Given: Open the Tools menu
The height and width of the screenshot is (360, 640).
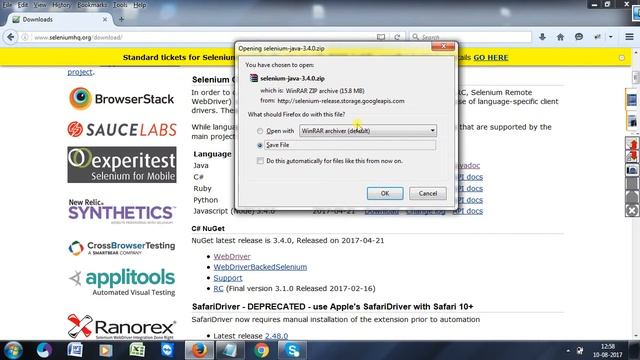Looking at the screenshot, I should [120, 5].
